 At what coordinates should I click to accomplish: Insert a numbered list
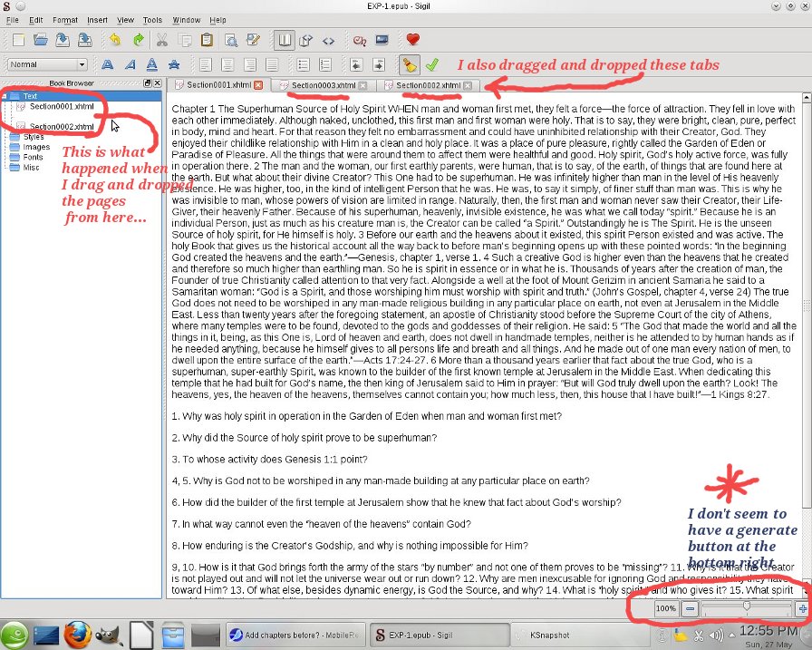pos(325,64)
